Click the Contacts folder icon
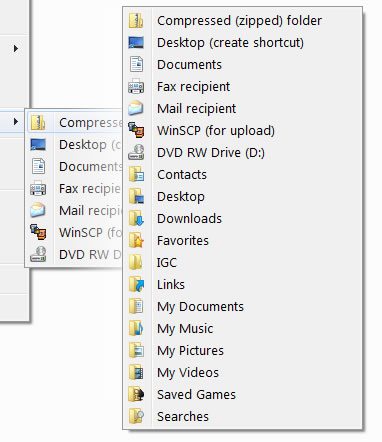 click(136, 174)
